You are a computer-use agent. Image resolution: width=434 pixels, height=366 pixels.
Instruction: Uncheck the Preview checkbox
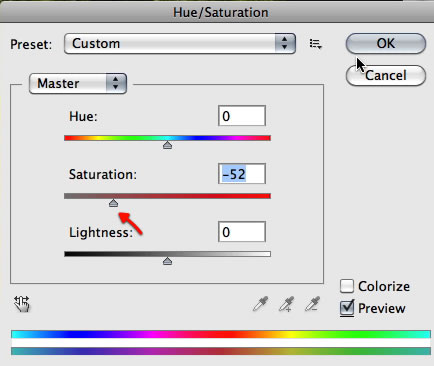point(347,308)
